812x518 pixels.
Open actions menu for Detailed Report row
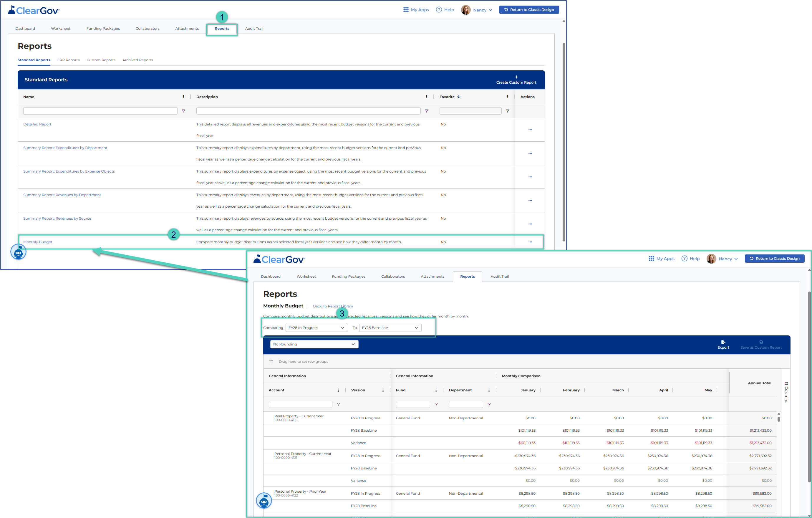530,130
